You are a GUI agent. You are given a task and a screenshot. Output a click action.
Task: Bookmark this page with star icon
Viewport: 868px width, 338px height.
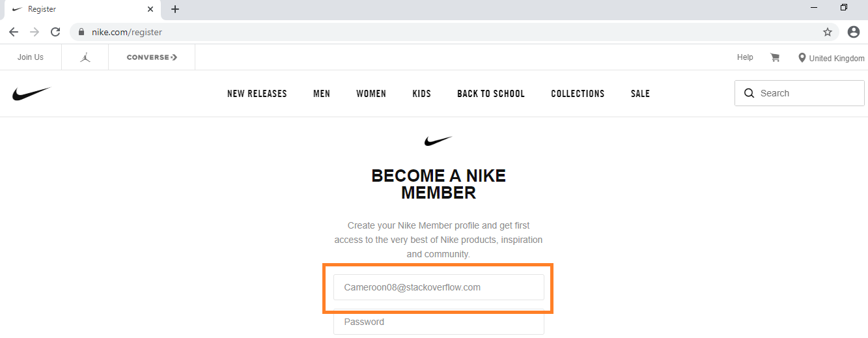[x=828, y=32]
